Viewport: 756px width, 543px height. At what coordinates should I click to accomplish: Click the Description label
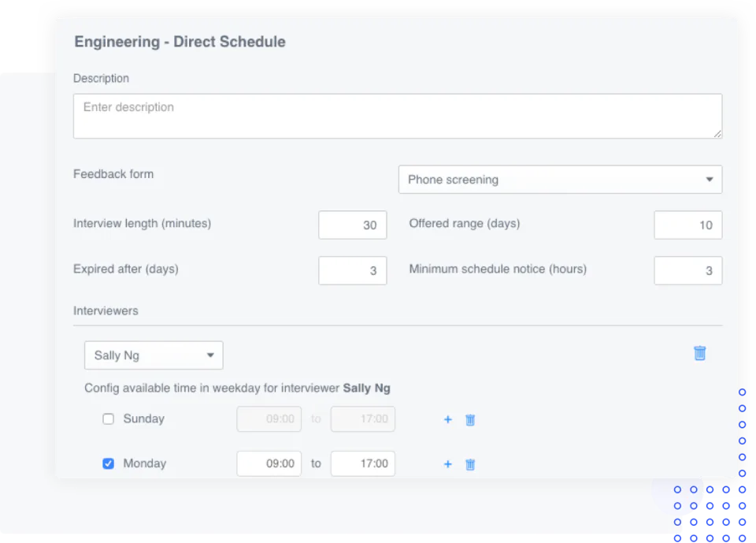coord(102,78)
